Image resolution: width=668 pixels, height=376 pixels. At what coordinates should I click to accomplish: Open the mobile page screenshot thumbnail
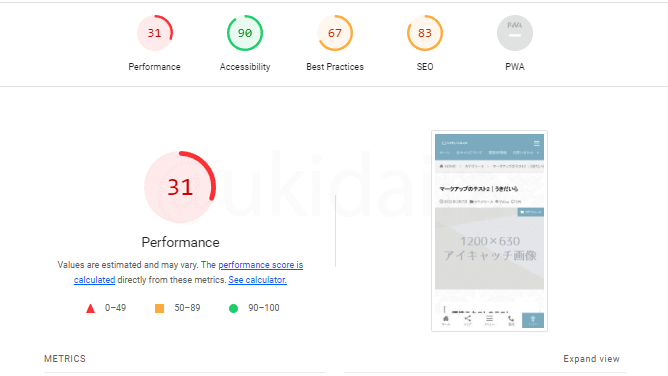pyautogui.click(x=489, y=231)
